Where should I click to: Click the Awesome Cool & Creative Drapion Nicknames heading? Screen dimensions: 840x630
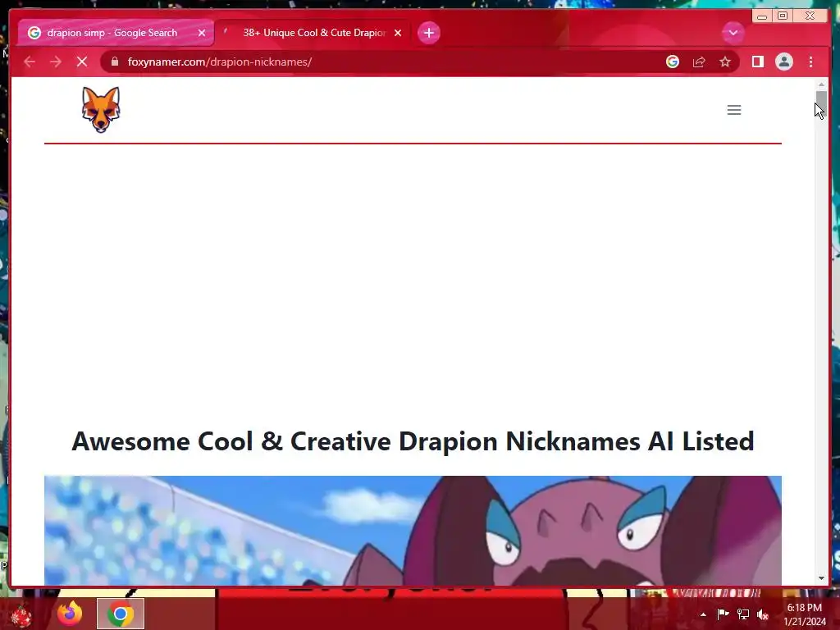coord(413,441)
